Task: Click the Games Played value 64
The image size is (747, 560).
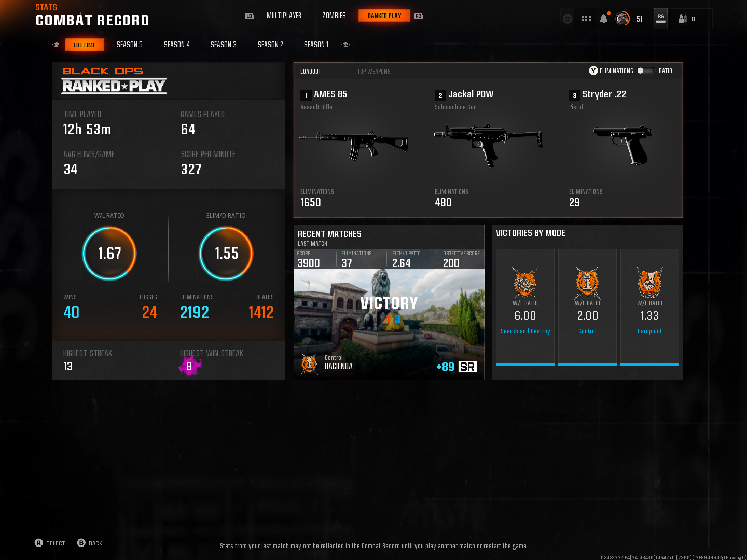Action: [x=188, y=130]
